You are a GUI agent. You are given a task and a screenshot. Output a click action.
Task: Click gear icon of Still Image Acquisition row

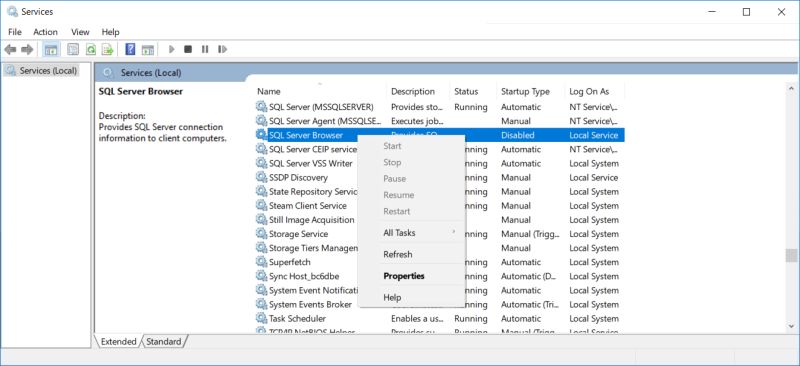point(261,219)
